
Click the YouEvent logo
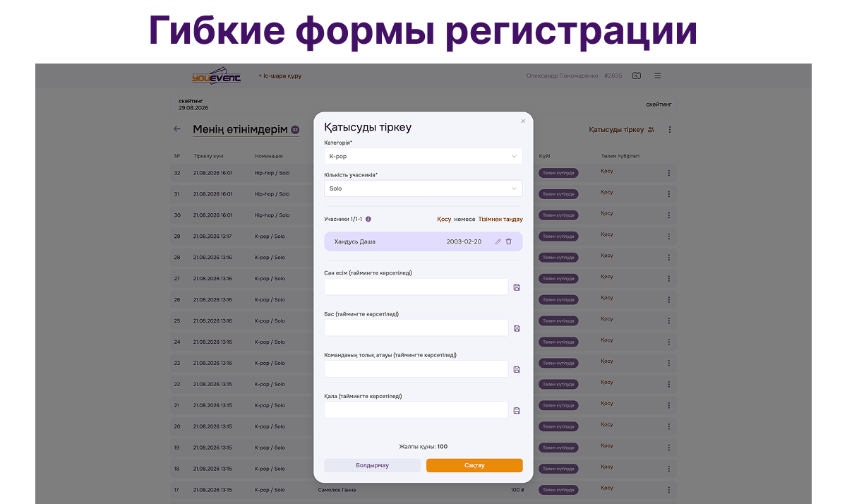tap(216, 76)
